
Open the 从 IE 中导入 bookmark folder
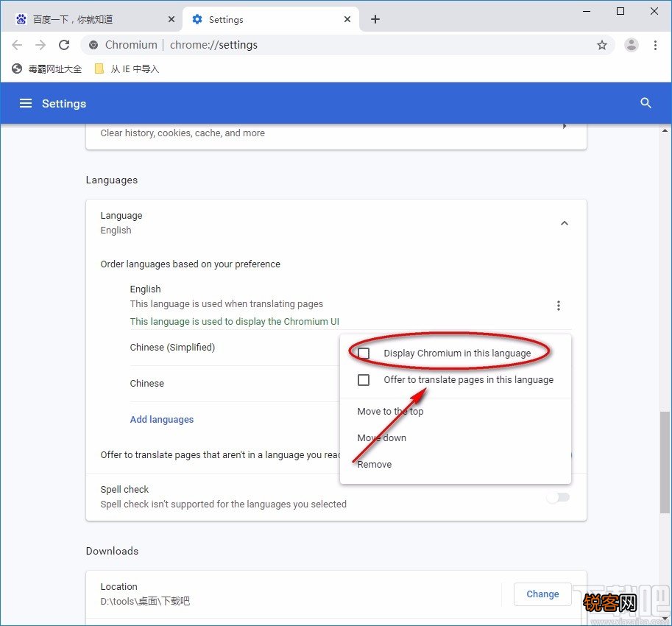pyautogui.click(x=127, y=68)
